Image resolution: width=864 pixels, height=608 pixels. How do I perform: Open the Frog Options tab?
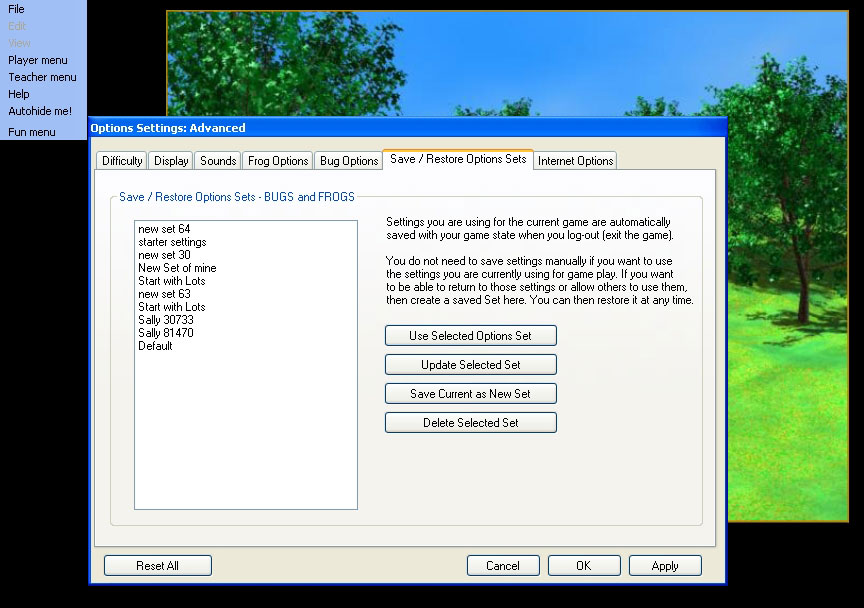tap(278, 161)
